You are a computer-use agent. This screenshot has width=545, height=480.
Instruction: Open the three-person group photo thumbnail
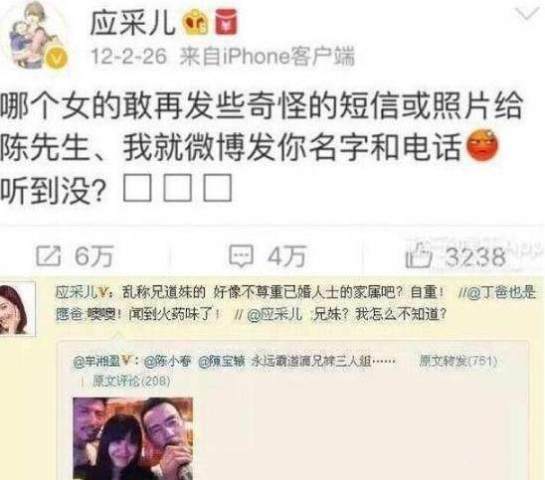[133, 439]
